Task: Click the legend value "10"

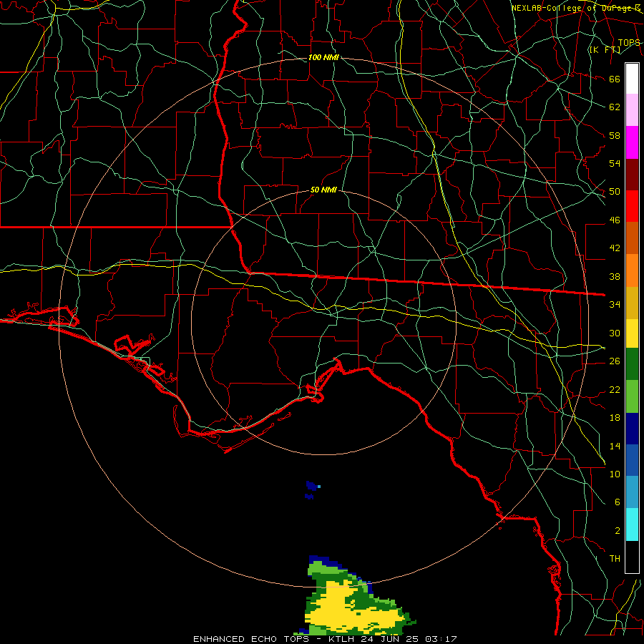Action: (615, 474)
